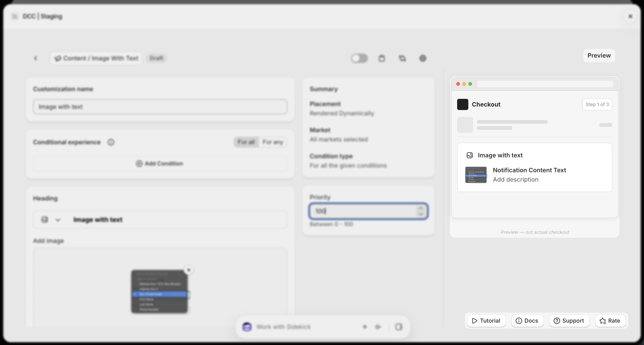This screenshot has height=345, width=644.
Task: Click the delete trash icon in toolbar
Action: [x=382, y=58]
